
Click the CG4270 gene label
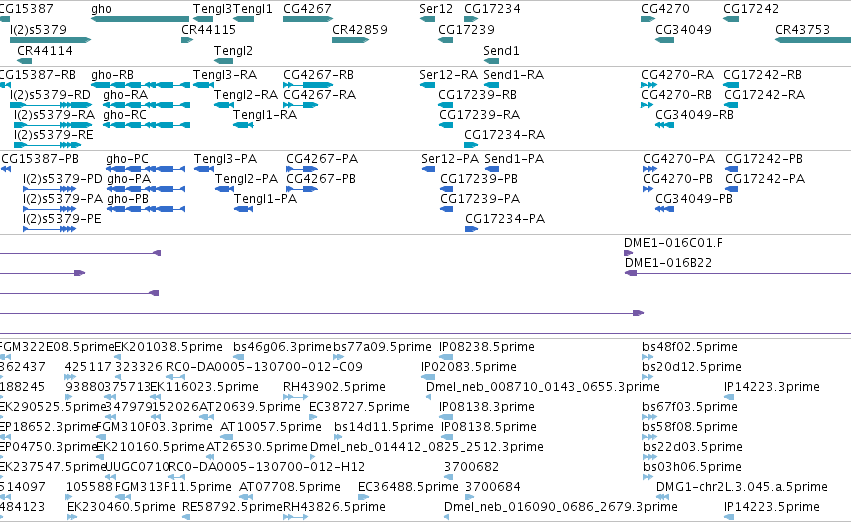[x=665, y=9]
